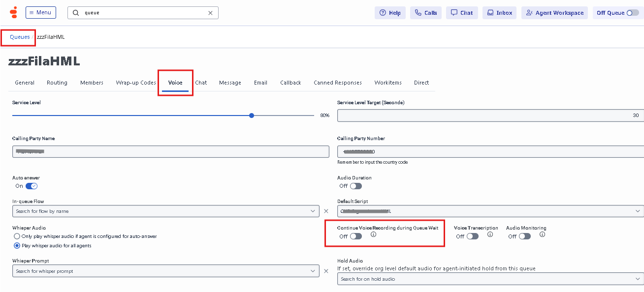Expand the In-queue Flow dropdown
644x292 pixels.
click(x=313, y=211)
